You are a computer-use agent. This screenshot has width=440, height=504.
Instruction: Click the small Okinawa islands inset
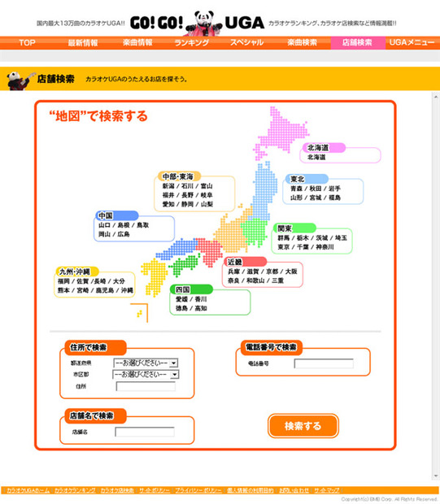point(140,313)
